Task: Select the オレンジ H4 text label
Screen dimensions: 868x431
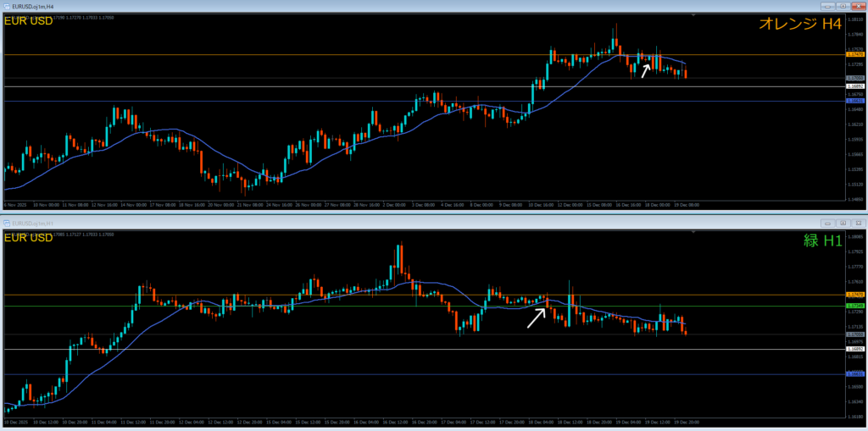Action: coord(799,25)
